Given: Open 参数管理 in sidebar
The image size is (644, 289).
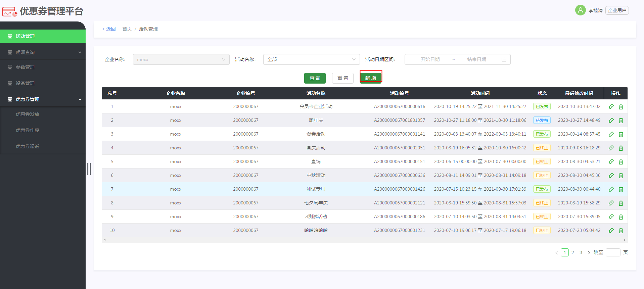Looking at the screenshot, I should pyautogui.click(x=43, y=67).
